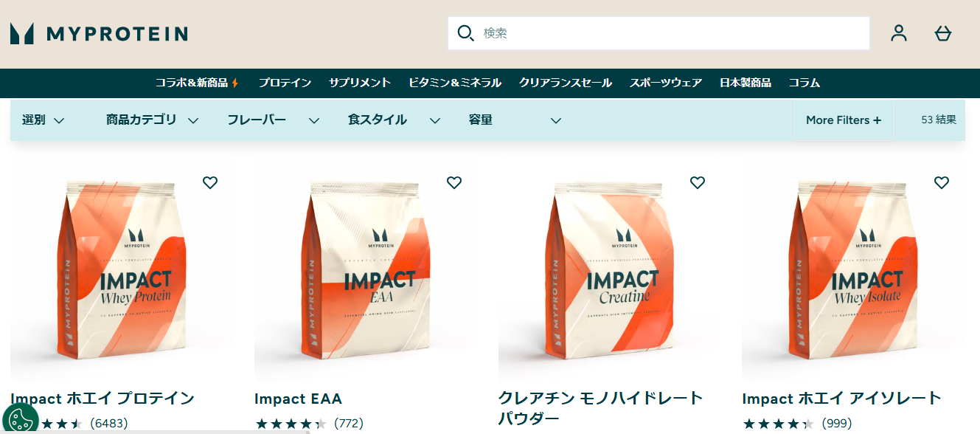Open the shopping basket icon

(x=943, y=33)
